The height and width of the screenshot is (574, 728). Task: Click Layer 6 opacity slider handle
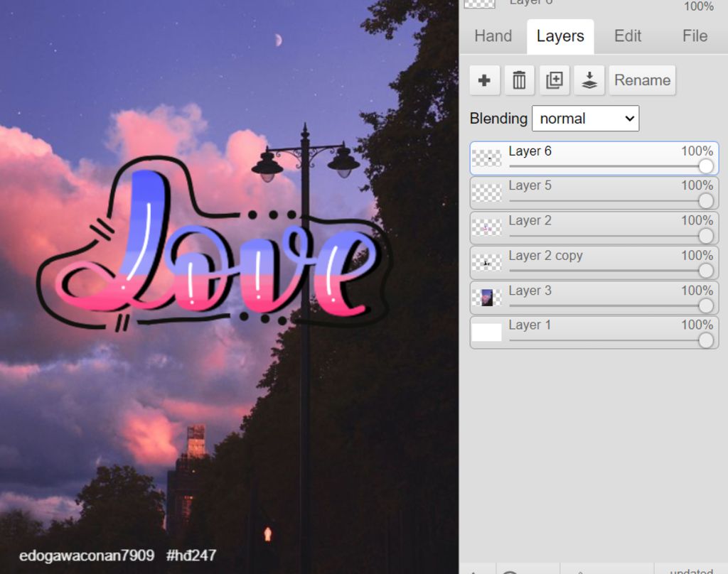point(706,166)
